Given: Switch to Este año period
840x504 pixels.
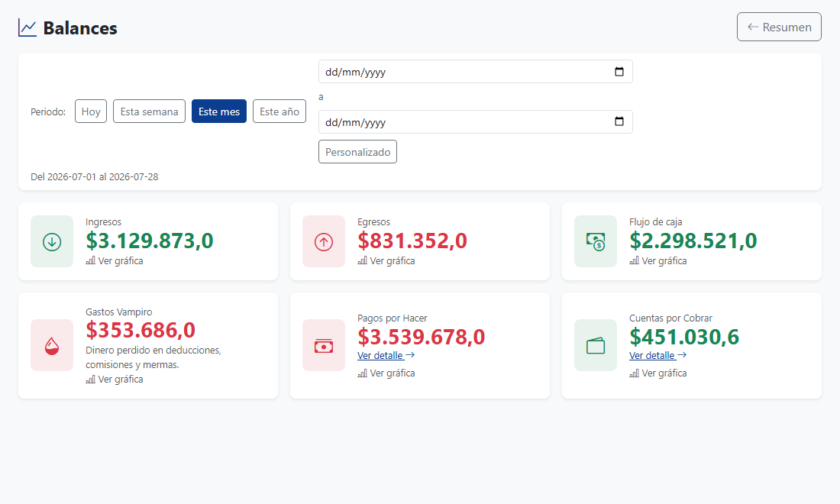Looking at the screenshot, I should click(x=279, y=111).
